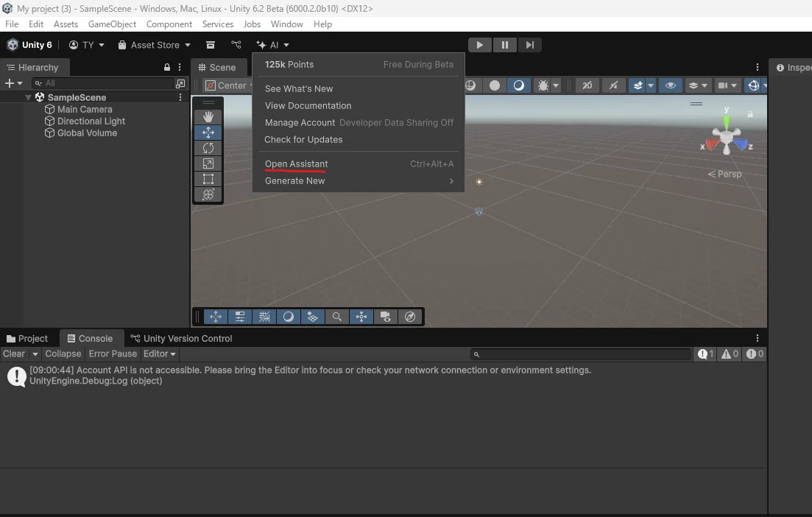
Task: Toggle info message count filter in Console
Action: click(706, 354)
